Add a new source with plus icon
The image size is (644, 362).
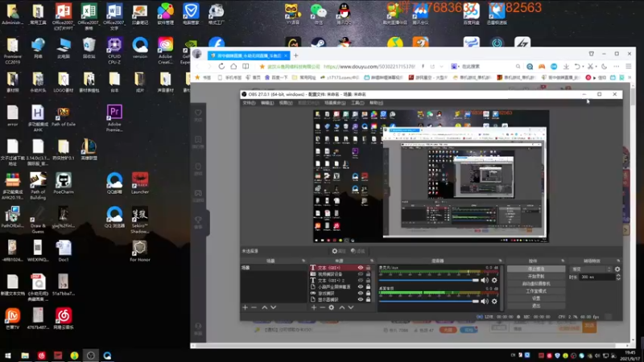pyautogui.click(x=314, y=307)
